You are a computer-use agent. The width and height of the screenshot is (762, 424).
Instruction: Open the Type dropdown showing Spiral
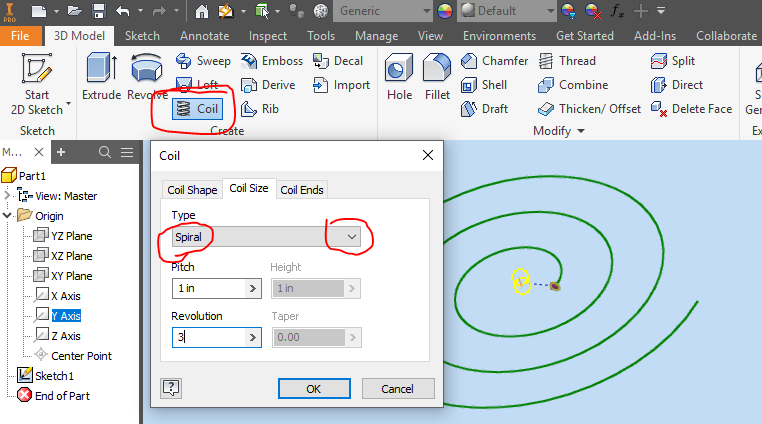[x=266, y=237]
